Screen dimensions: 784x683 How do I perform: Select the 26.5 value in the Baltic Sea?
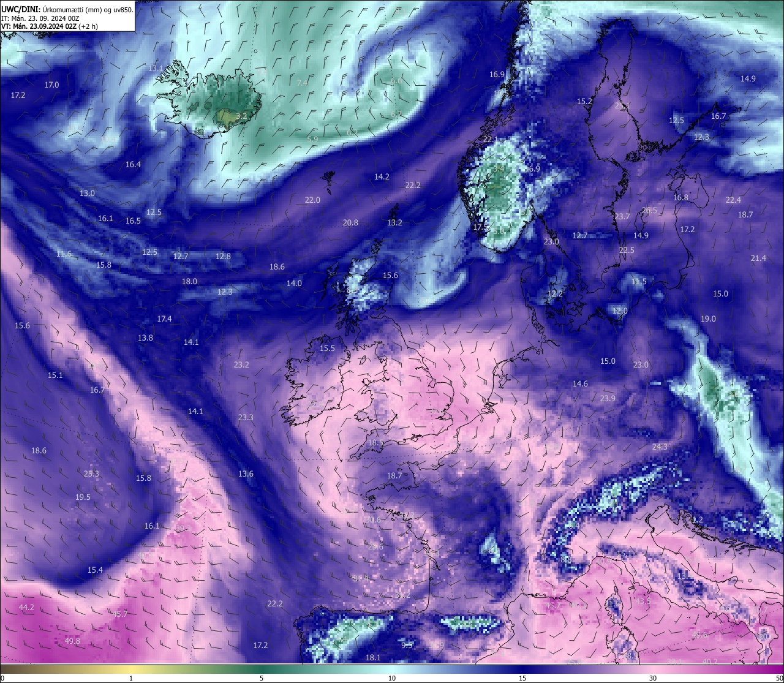point(649,210)
